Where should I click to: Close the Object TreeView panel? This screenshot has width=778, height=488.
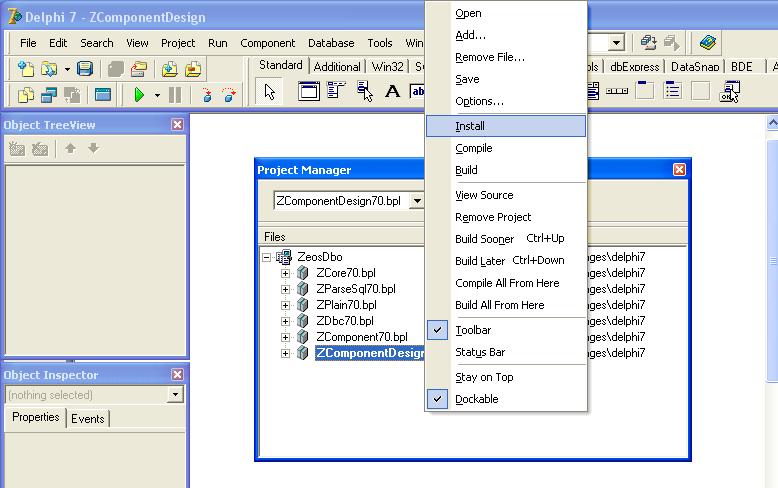177,125
